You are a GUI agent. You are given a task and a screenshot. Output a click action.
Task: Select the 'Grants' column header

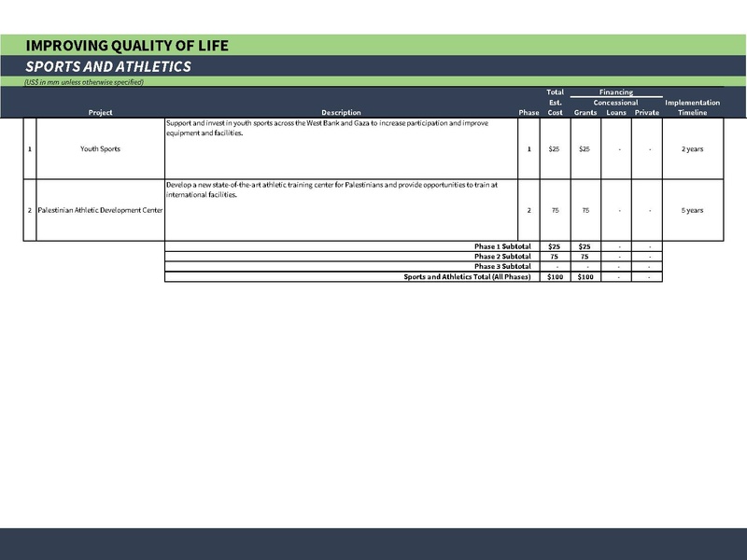click(585, 113)
